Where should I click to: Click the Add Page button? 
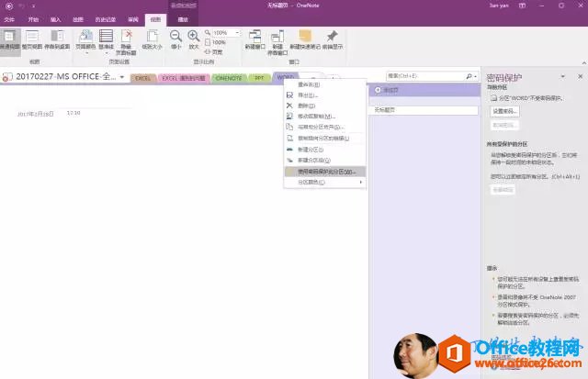[x=424, y=90]
